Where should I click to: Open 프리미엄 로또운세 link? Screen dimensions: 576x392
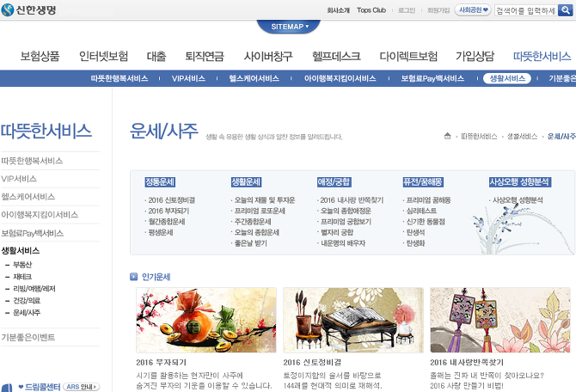tap(260, 211)
